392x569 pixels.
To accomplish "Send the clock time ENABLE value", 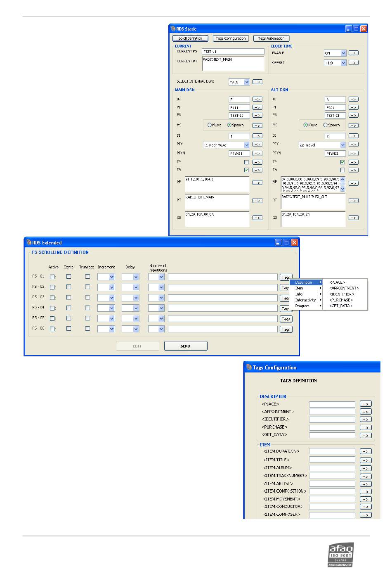I will (353, 53).
